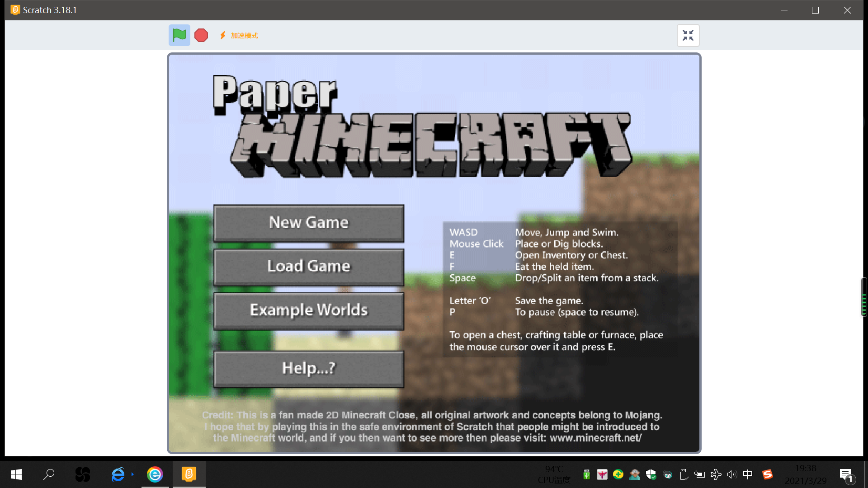Click the red stop sign
Image resolution: width=868 pixels, height=488 pixels.
pyautogui.click(x=201, y=35)
